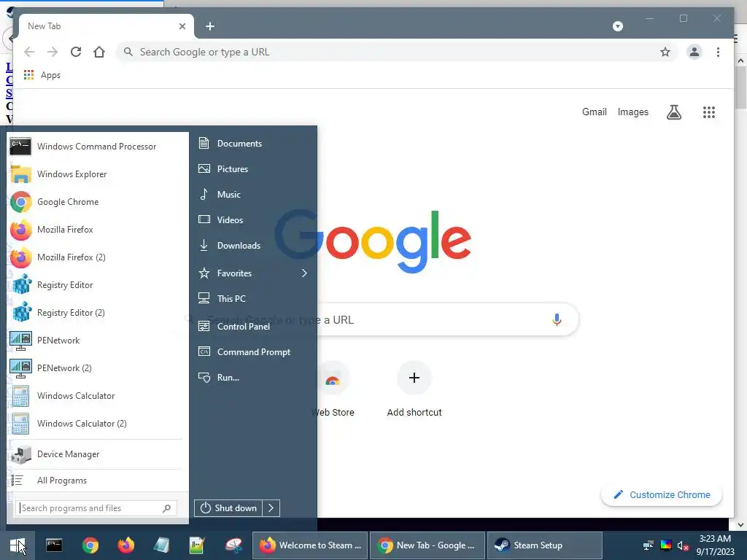Click Chrome address bar
Screen dimensions: 747x560
tap(395, 52)
